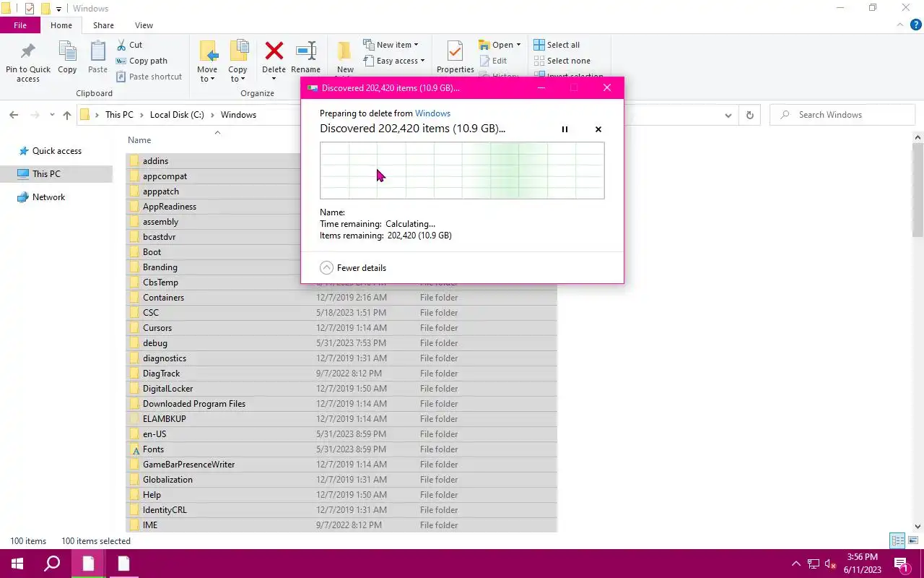
Task: Click the red Delete icon
Action: click(x=274, y=51)
